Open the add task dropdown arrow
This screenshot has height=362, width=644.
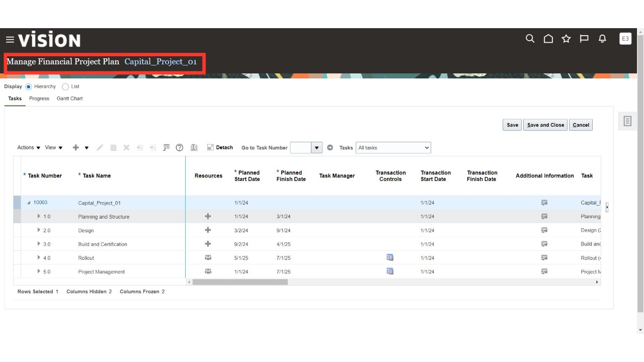pyautogui.click(x=87, y=148)
